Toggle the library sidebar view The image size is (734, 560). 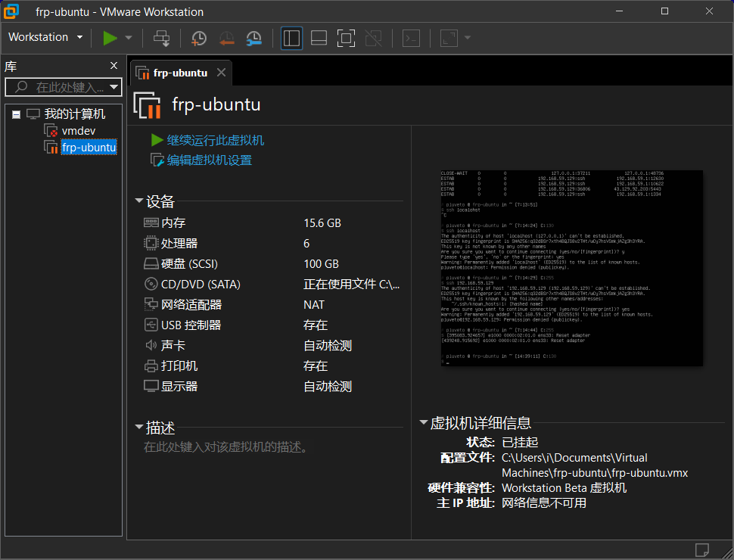point(291,38)
